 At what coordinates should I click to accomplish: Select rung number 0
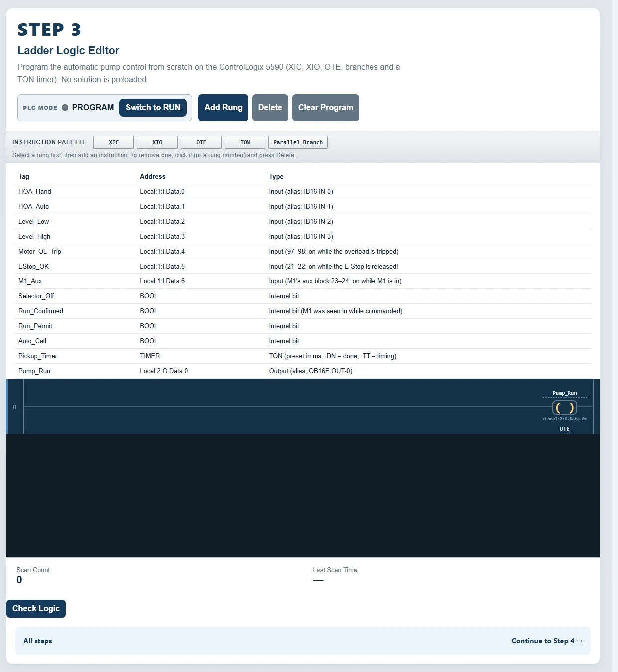15,407
